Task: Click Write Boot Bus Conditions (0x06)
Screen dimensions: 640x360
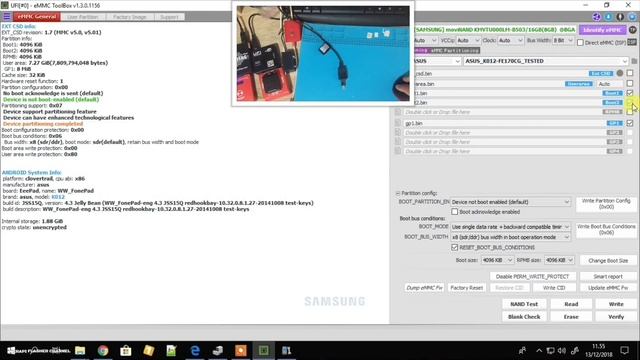Action: coord(606,229)
